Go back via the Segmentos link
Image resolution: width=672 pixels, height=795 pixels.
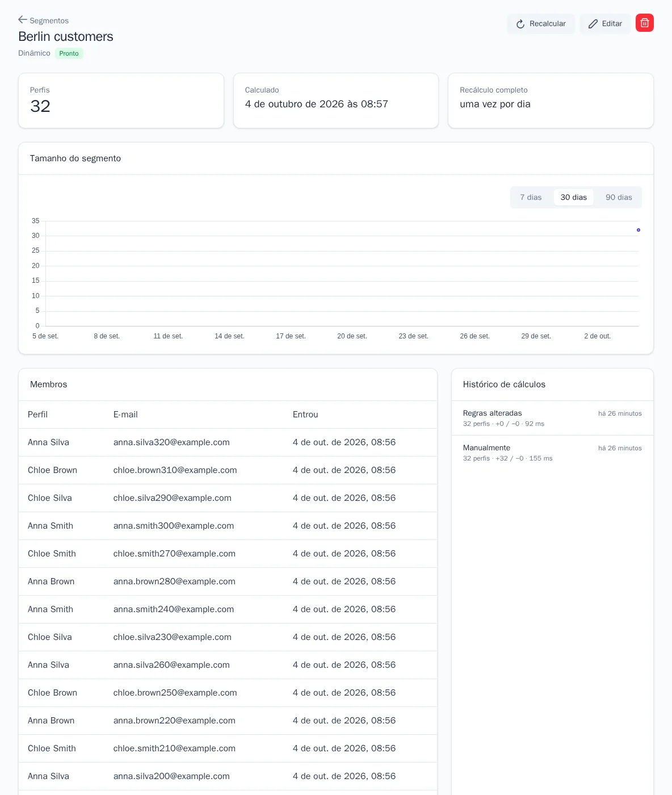pyautogui.click(x=44, y=20)
